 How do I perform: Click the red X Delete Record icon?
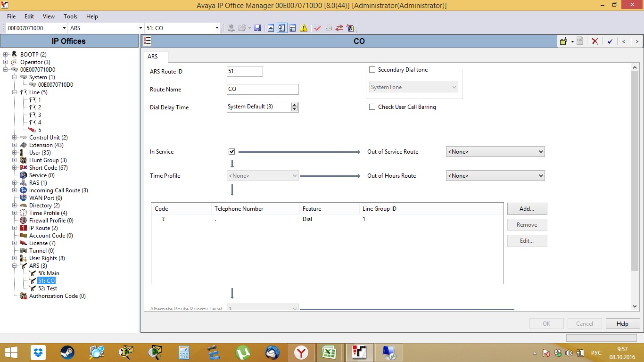pyautogui.click(x=595, y=41)
